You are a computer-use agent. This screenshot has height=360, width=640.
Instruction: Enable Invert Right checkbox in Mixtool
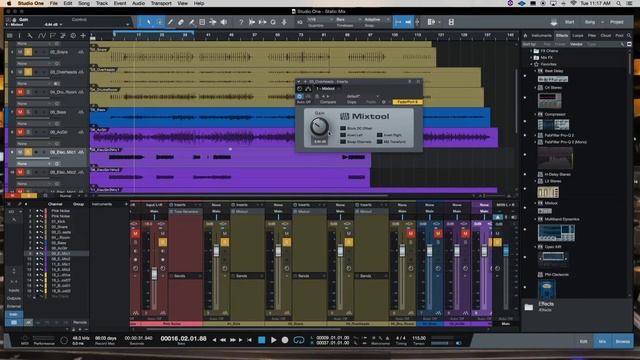click(380, 135)
